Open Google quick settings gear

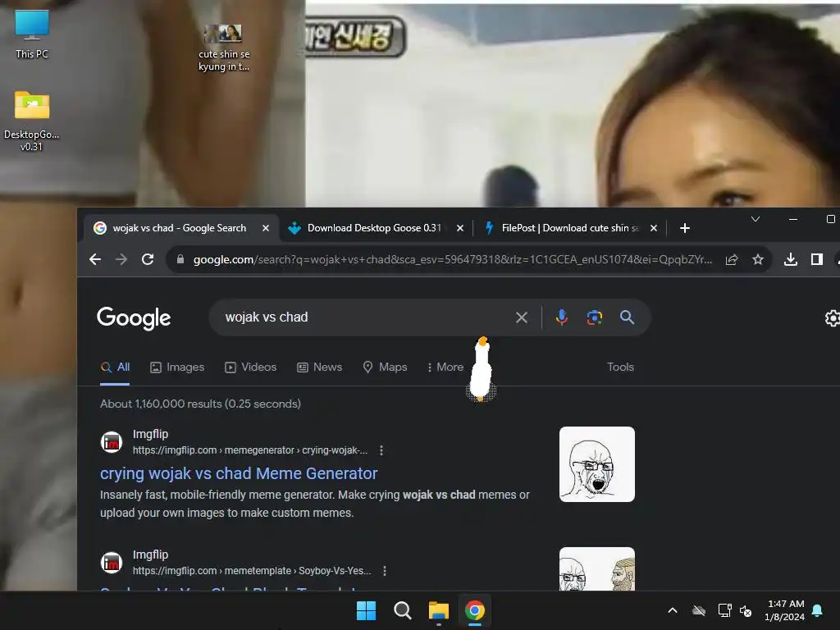(833, 318)
